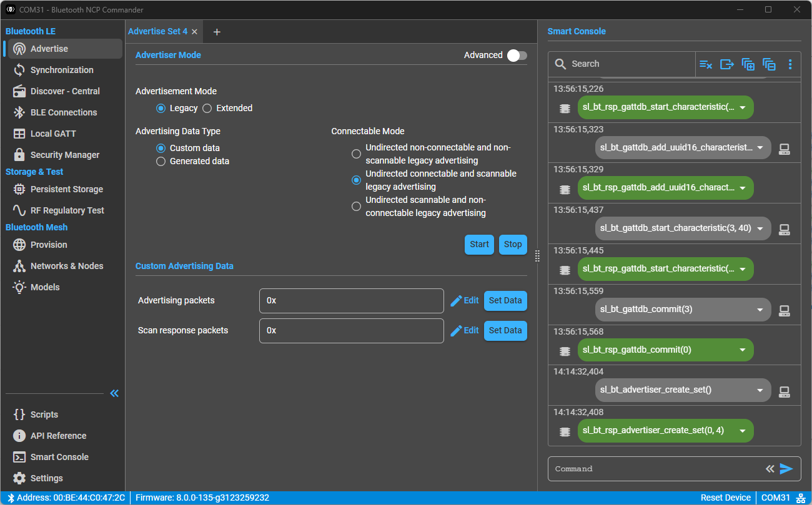The image size is (812, 505).
Task: Click the network connection icon in status bar
Action: coord(801,498)
